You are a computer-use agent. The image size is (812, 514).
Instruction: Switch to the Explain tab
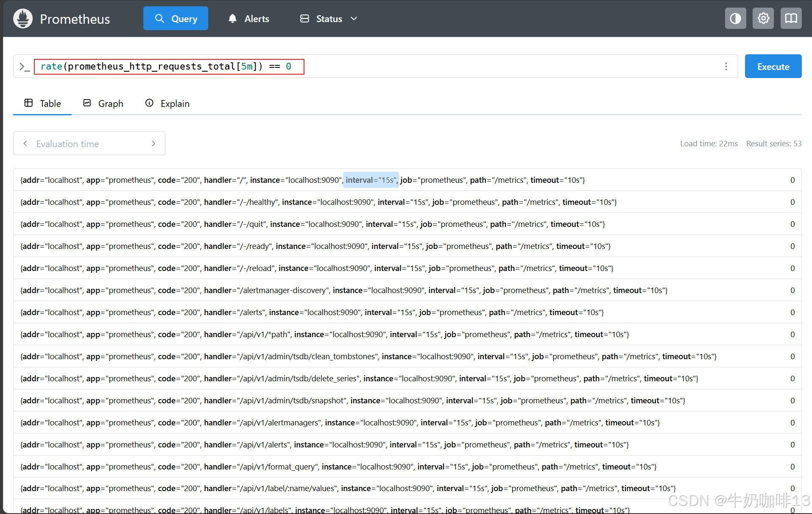[x=167, y=103]
